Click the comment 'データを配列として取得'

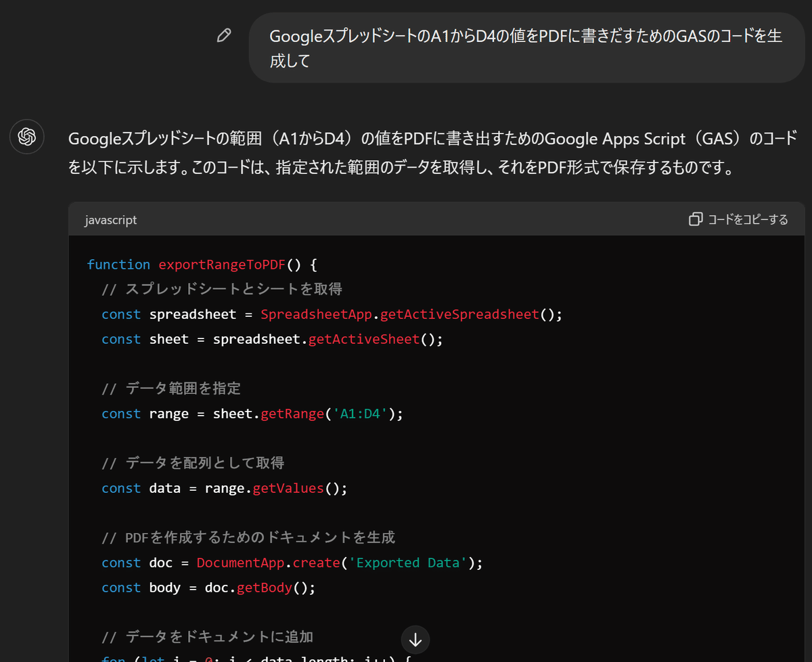pos(193,464)
